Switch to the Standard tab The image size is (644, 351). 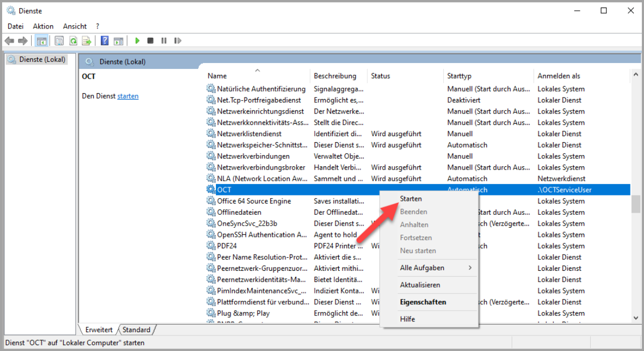click(136, 329)
